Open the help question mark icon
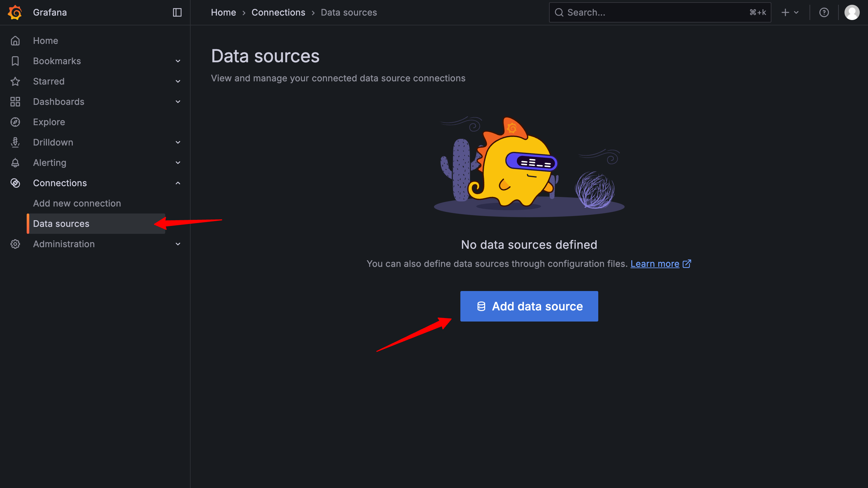This screenshot has height=488, width=868. pos(824,12)
